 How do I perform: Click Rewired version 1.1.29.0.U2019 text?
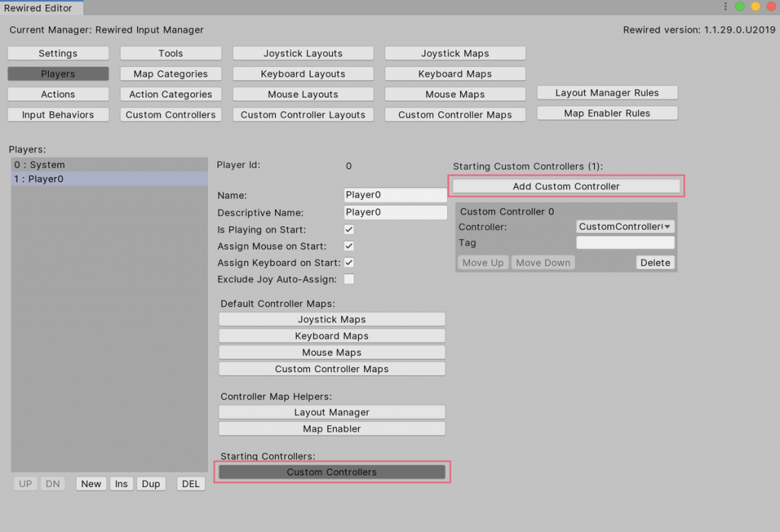click(699, 30)
